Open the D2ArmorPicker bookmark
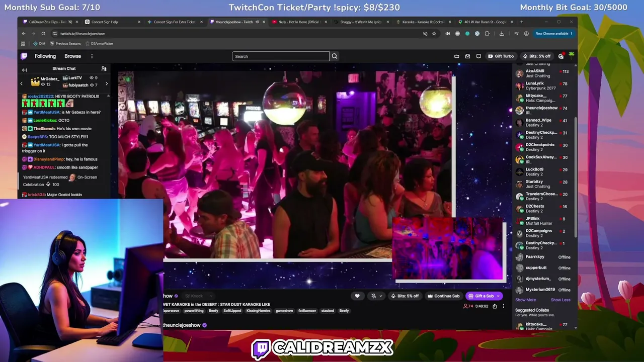This screenshot has height=362, width=644. point(99,44)
